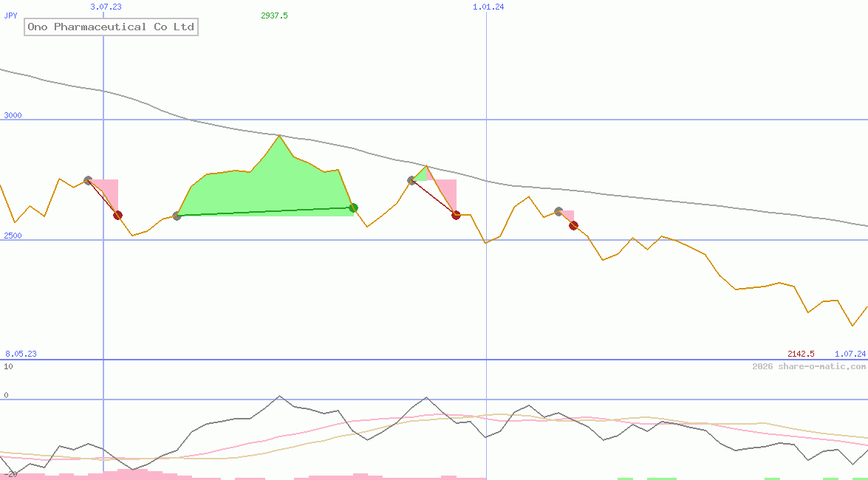The height and width of the screenshot is (480, 868).
Task: Select the grey entry marker after 1.01.24
Action: point(558,211)
